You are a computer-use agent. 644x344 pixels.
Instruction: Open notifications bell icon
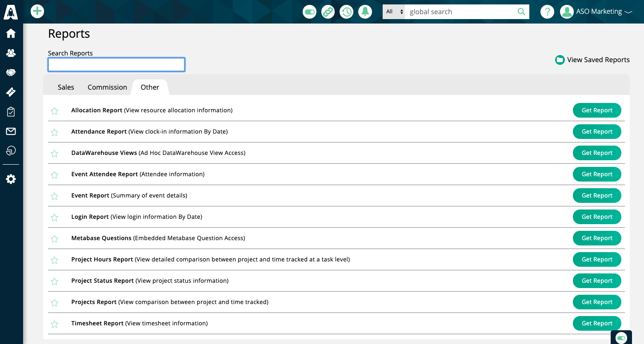click(x=365, y=12)
